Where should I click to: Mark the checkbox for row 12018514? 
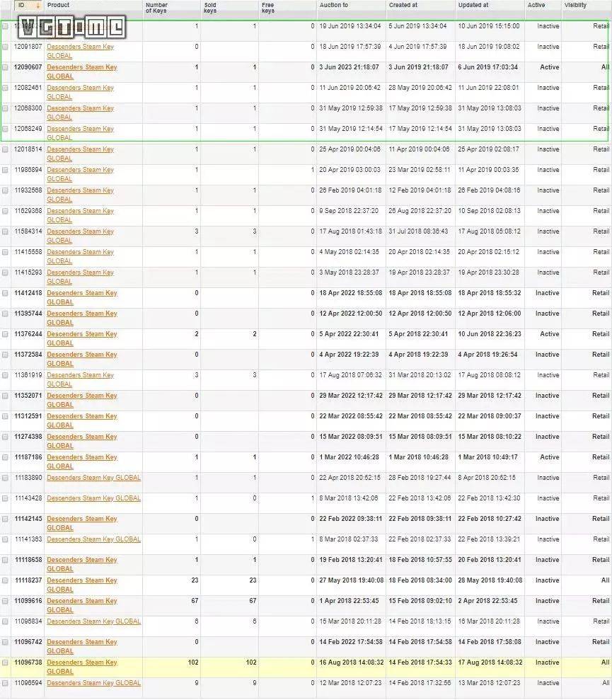(6, 150)
